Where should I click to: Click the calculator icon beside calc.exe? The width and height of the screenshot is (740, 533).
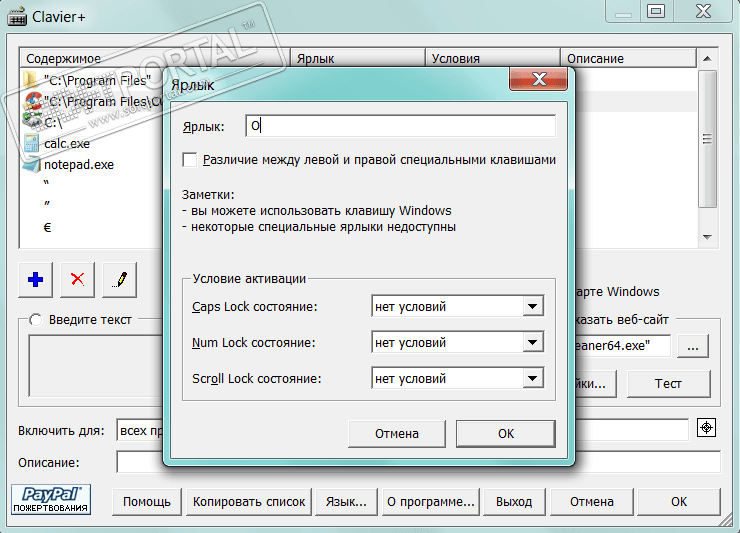32,143
